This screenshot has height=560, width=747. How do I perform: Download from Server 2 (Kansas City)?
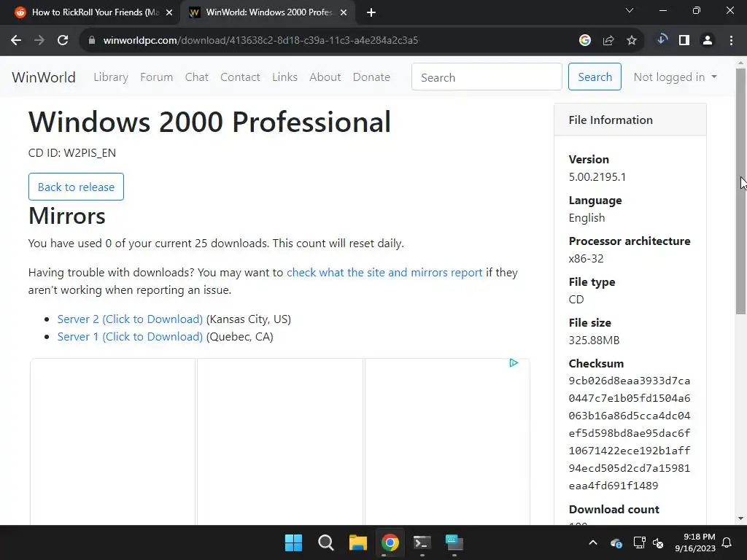click(130, 319)
